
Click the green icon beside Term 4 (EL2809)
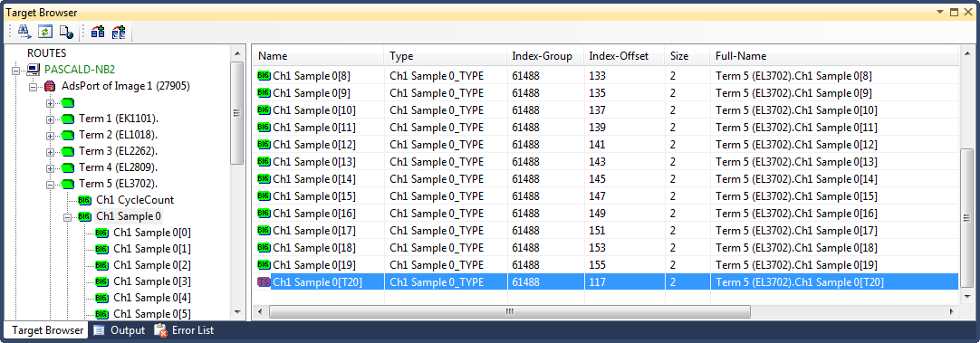68,167
